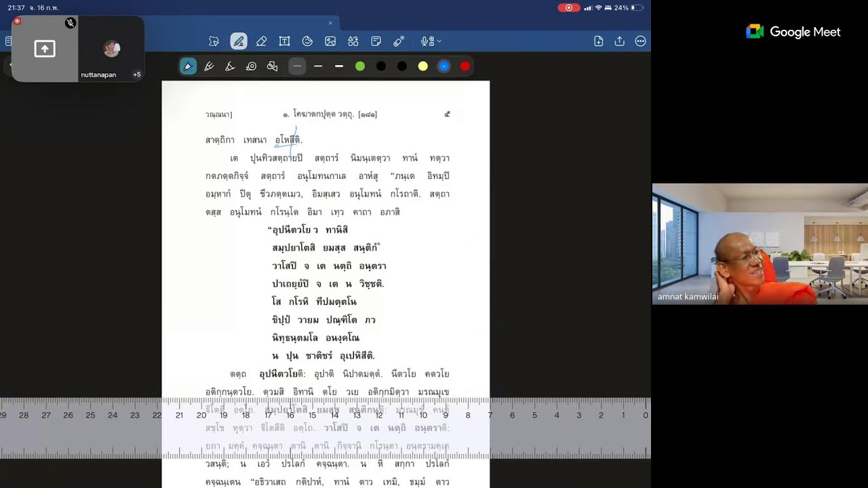Image resolution: width=868 pixels, height=488 pixels.
Task: Open the tape or stroke settings icon
Action: tap(251, 66)
